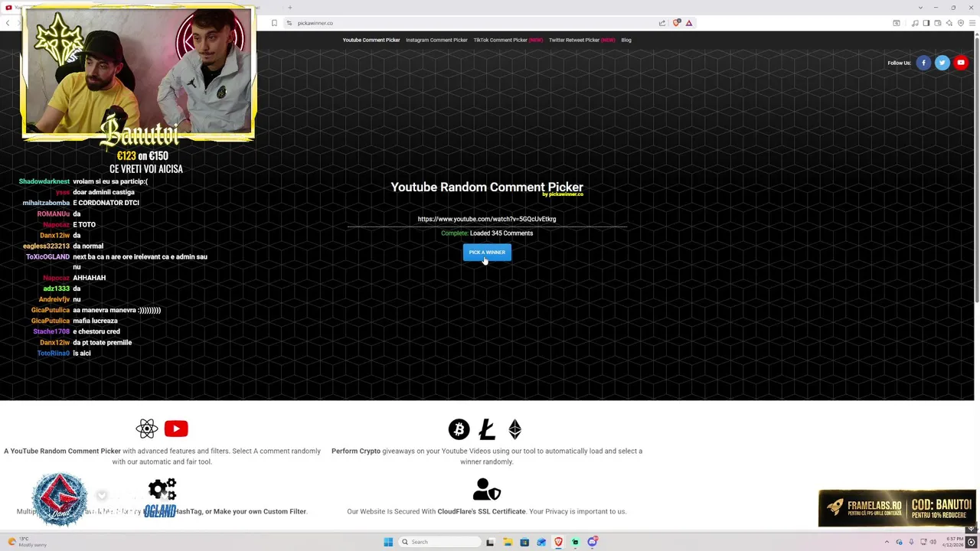Open the Blog menu item
This screenshot has height=551, width=980.
pyautogui.click(x=626, y=40)
